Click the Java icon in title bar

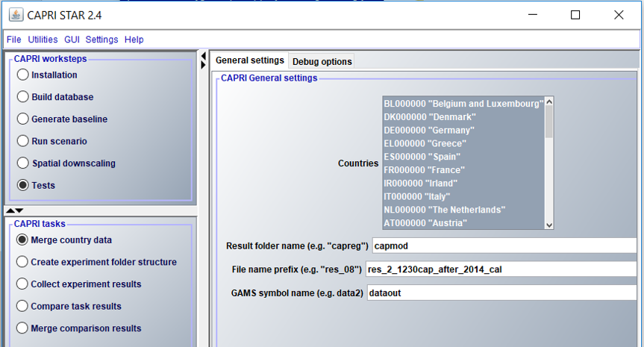[15, 15]
